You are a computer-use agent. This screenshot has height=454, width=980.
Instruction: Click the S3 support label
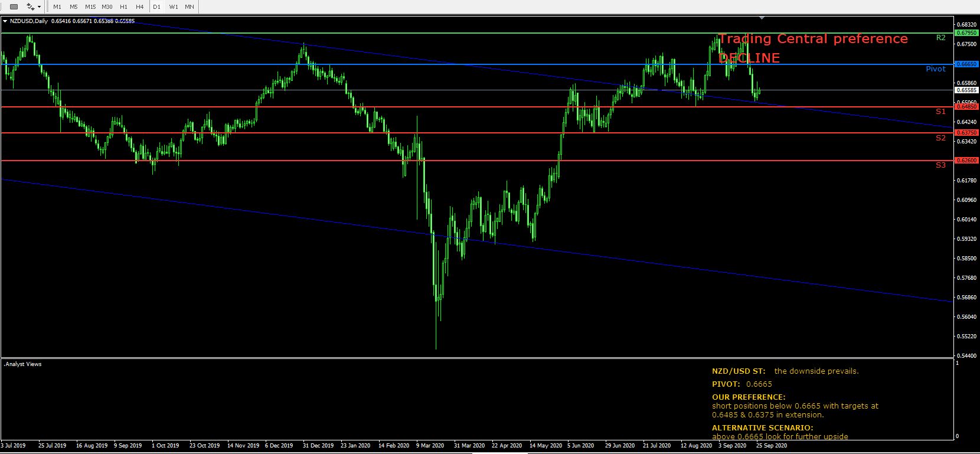coord(941,165)
